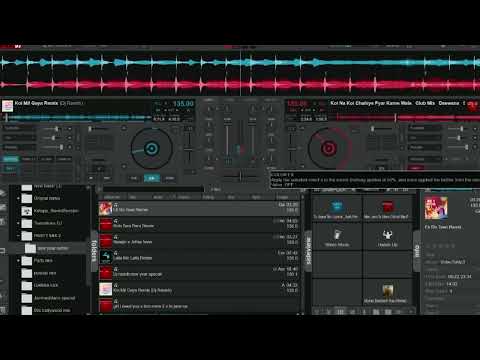Toggle the right deck first effect on button
Viewport: 480px width, 360px height.
[x=475, y=129]
